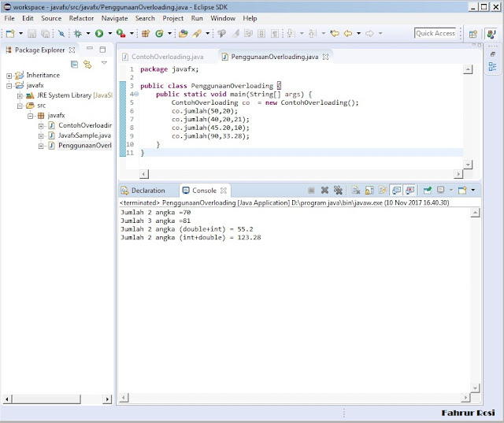504x423 pixels.
Task: Open the Debug button dropdown arrow
Action: (x=88, y=33)
